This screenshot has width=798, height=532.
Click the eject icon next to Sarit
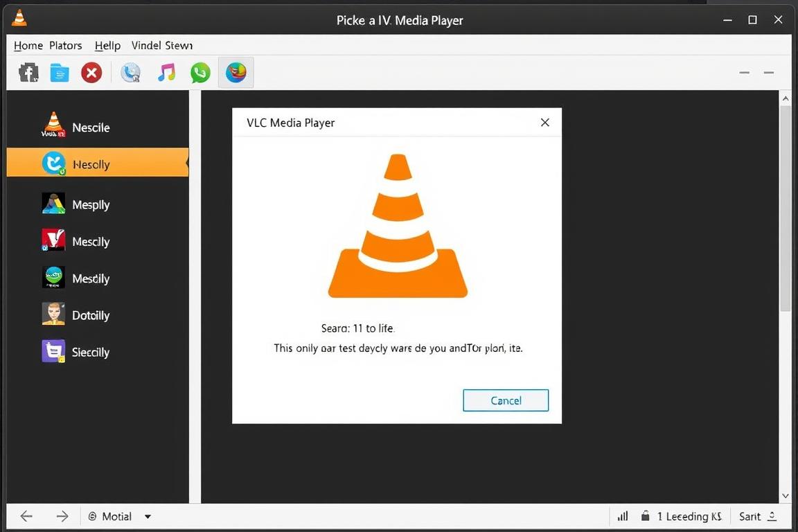coord(772,516)
